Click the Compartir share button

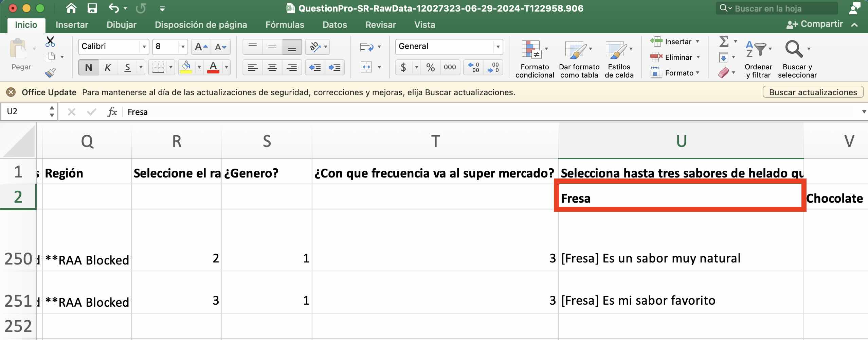[814, 24]
